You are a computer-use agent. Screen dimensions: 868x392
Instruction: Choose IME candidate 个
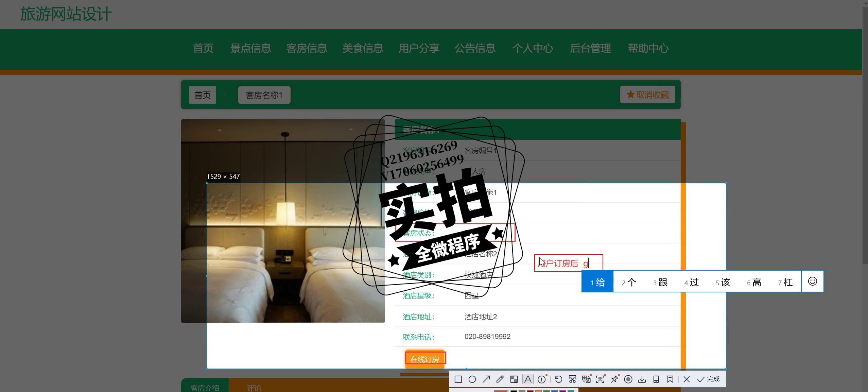point(629,282)
